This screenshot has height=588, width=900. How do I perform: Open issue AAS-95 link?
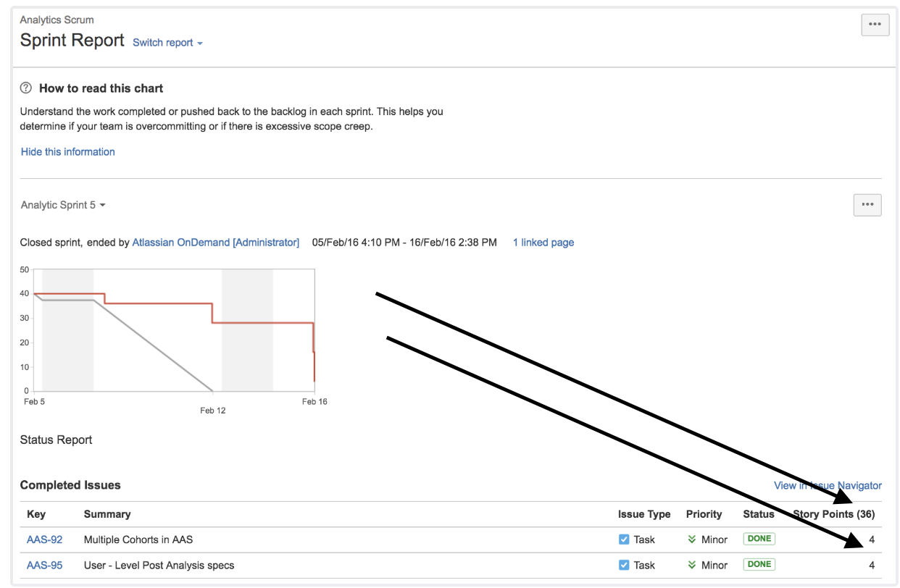pos(45,565)
